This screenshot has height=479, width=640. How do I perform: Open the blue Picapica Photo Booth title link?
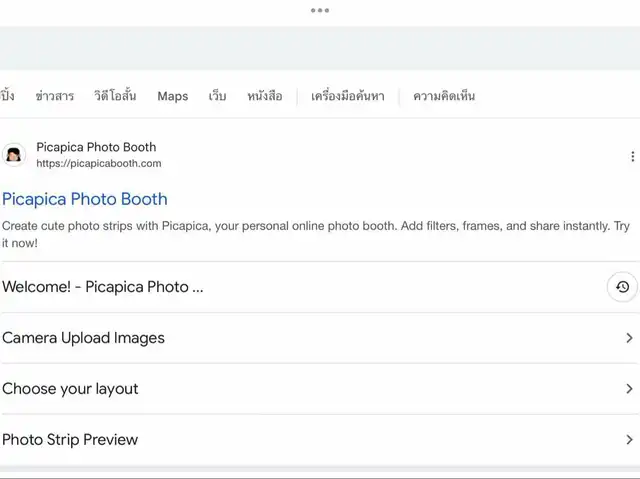[x=85, y=199]
